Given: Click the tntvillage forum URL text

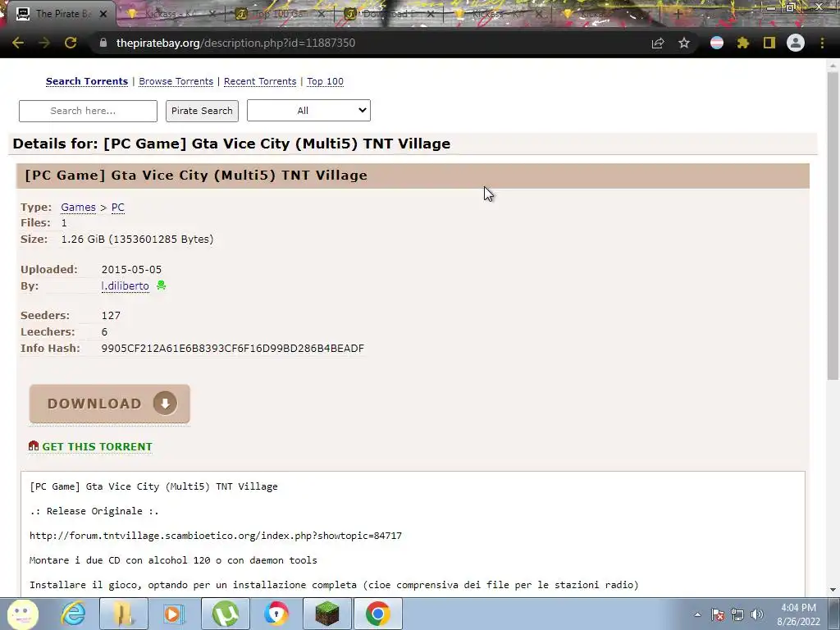Looking at the screenshot, I should (x=216, y=536).
